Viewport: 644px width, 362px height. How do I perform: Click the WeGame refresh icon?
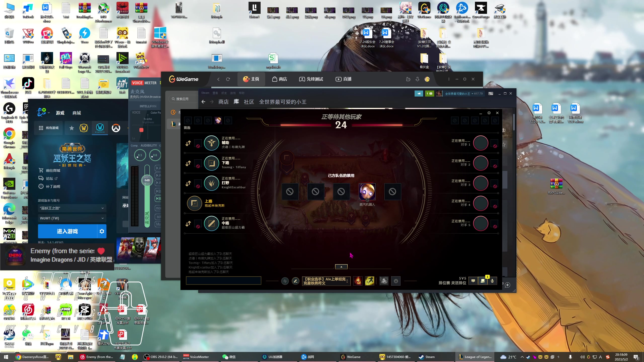(228, 79)
